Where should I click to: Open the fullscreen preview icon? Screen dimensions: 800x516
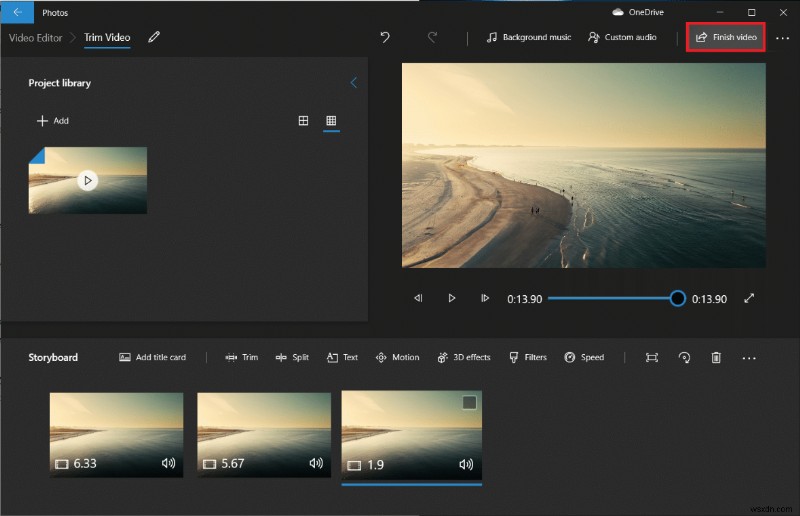tap(749, 298)
